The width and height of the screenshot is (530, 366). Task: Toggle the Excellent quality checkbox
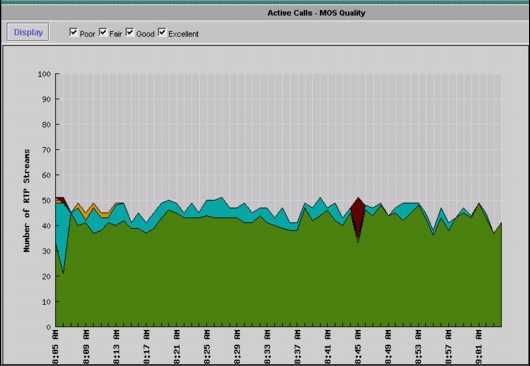click(x=162, y=32)
